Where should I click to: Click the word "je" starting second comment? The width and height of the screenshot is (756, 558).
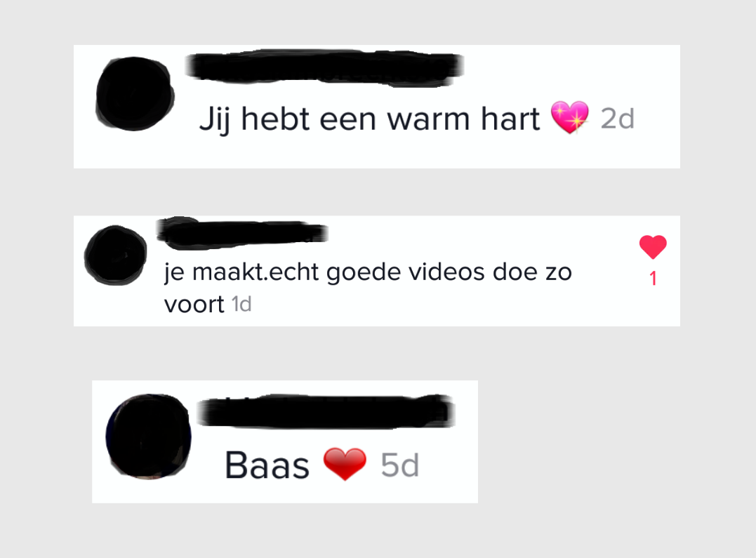[174, 273]
